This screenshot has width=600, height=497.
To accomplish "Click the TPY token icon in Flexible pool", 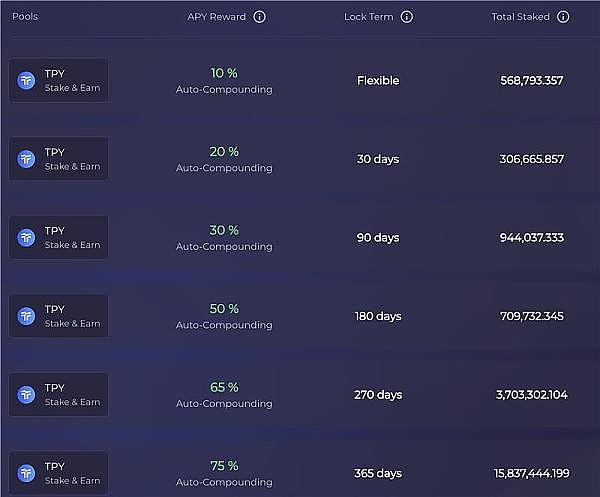I will click(x=27, y=80).
